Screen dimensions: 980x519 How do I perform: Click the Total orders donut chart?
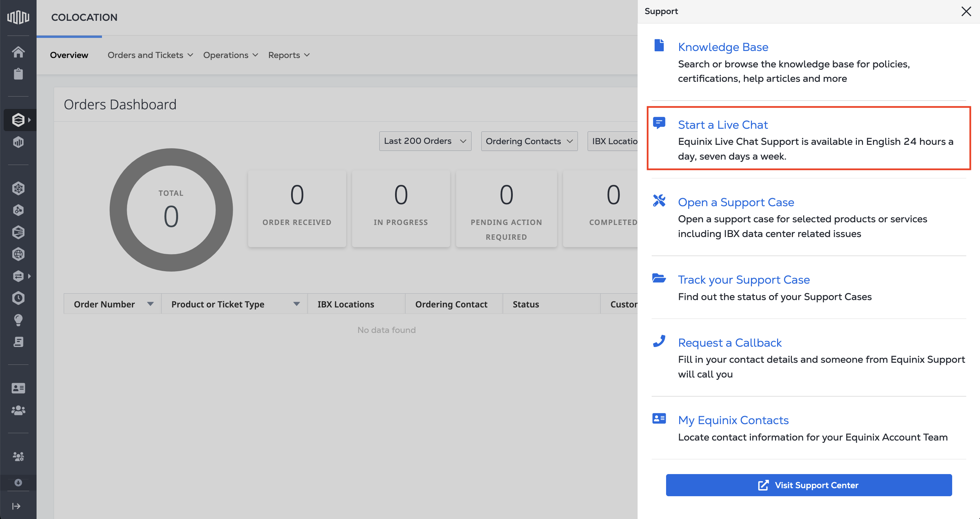coord(171,210)
